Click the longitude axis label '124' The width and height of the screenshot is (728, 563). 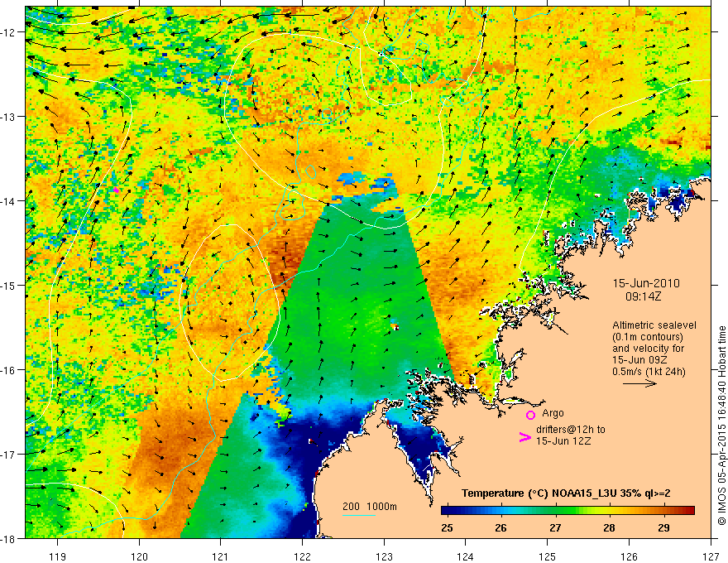(466, 556)
